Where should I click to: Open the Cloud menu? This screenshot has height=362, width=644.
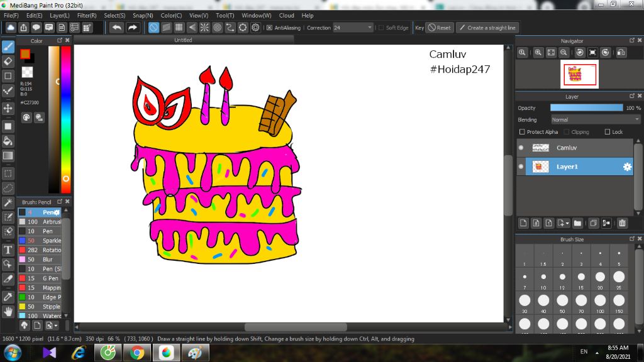pyautogui.click(x=286, y=15)
